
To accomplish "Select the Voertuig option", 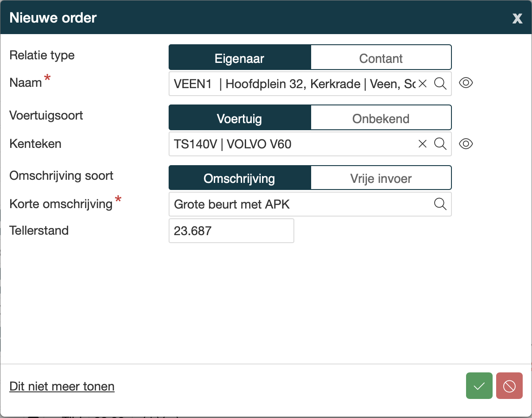I will (239, 119).
